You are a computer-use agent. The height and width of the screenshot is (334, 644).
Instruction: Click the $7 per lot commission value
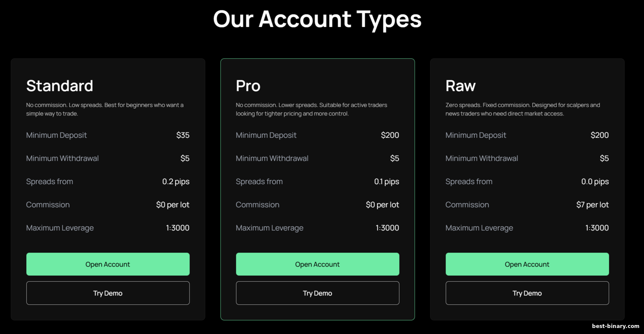coord(592,205)
